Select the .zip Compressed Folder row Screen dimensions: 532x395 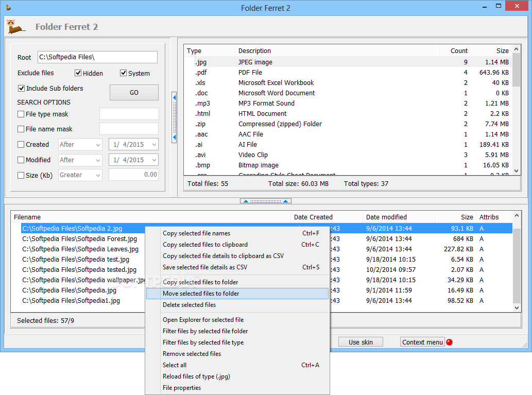coord(348,124)
